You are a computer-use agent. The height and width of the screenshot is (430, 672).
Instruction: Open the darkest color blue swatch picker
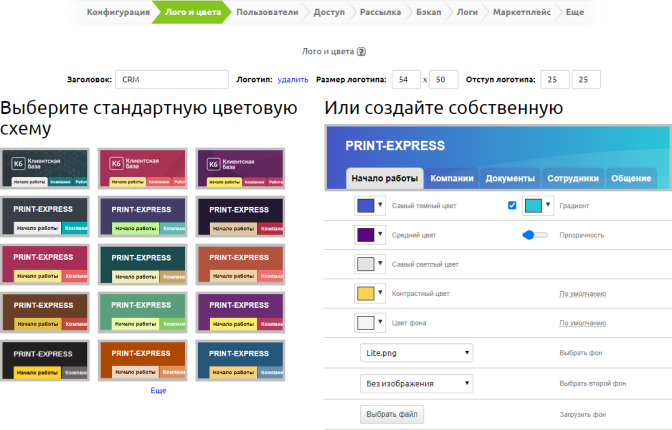point(370,206)
